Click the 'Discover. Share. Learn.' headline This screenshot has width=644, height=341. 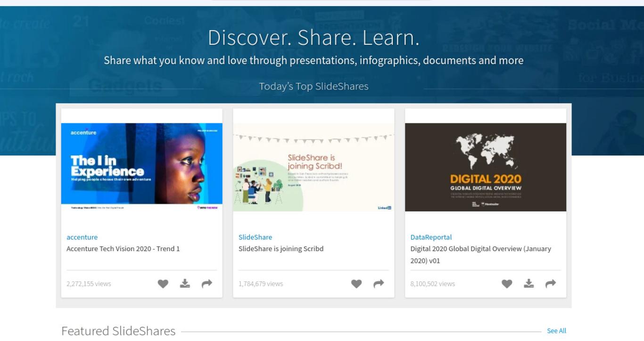click(x=314, y=38)
